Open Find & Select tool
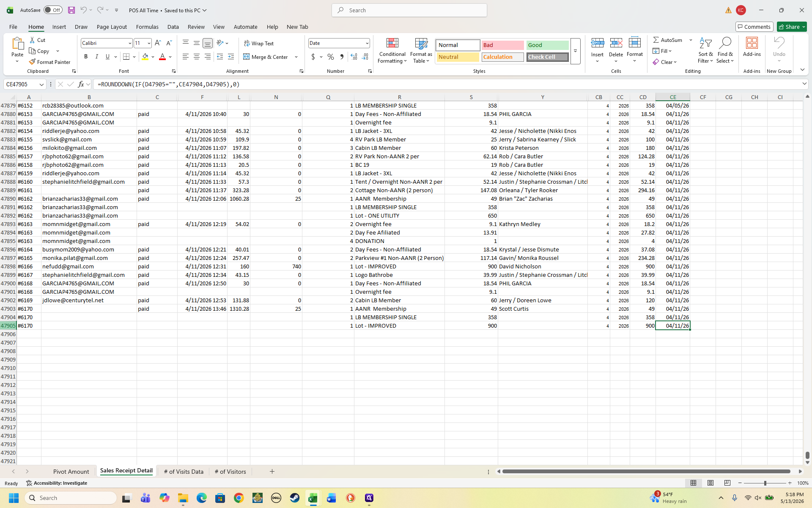This screenshot has width=812, height=508. 725,50
